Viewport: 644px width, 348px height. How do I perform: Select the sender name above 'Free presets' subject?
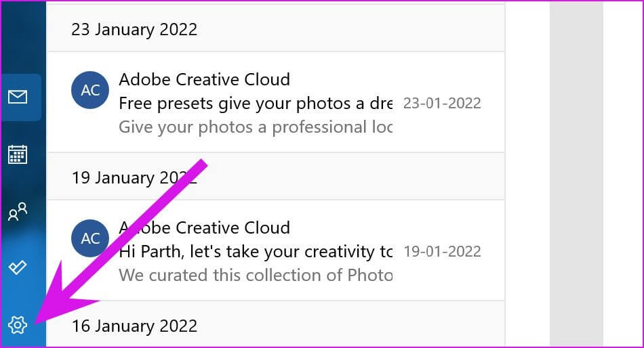point(205,79)
